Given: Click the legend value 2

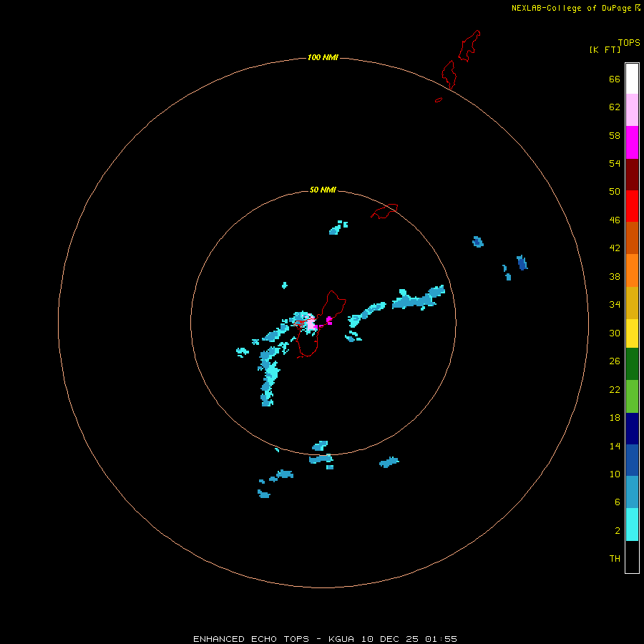Looking at the screenshot, I should coord(618,531).
